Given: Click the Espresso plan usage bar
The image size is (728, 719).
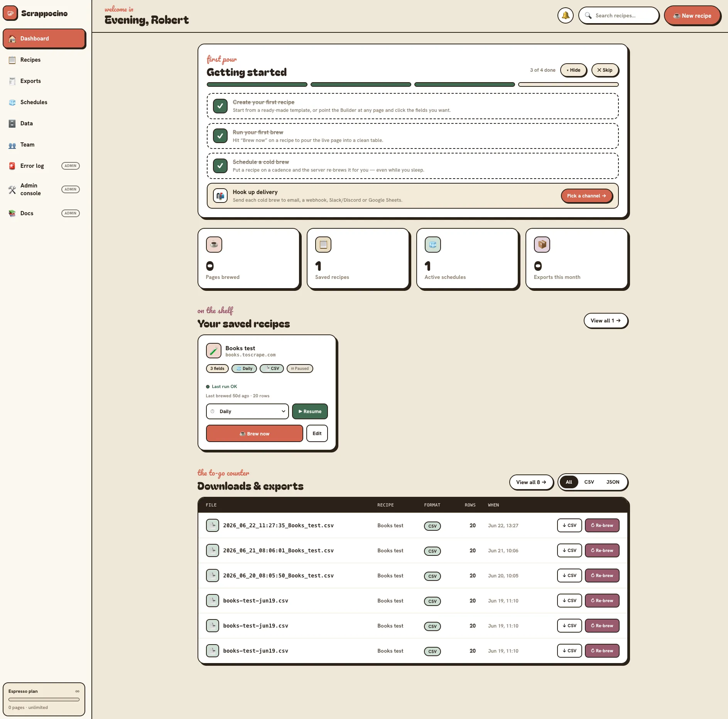Looking at the screenshot, I should coord(44,699).
